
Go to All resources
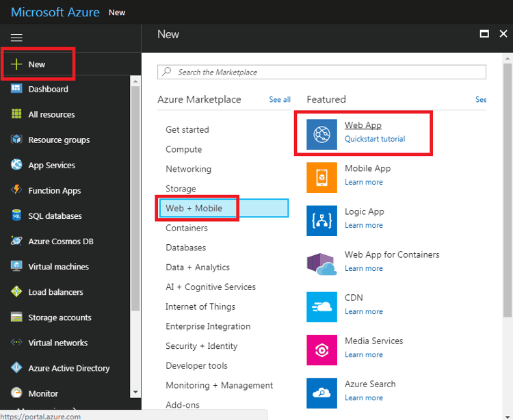click(x=51, y=114)
